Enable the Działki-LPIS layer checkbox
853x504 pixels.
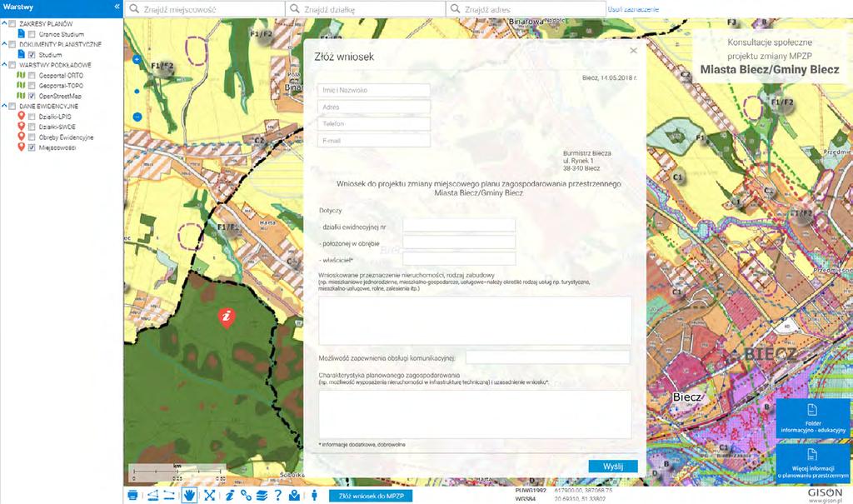32,117
